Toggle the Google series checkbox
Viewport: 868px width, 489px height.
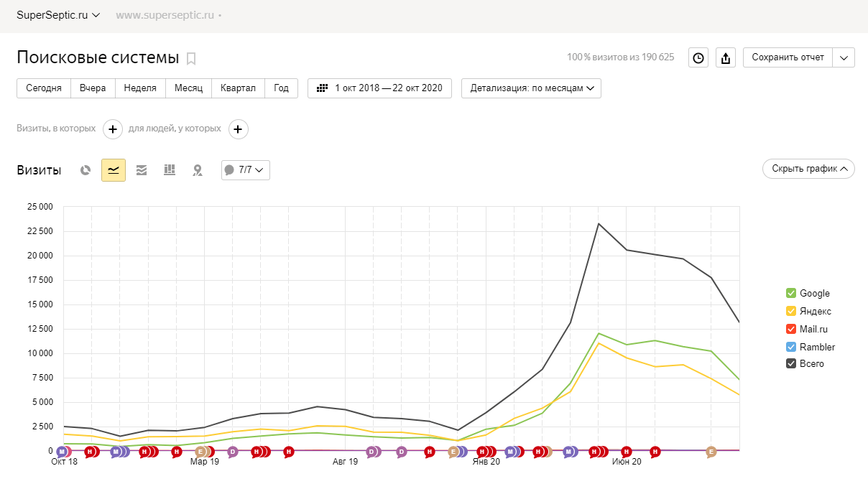[791, 293]
